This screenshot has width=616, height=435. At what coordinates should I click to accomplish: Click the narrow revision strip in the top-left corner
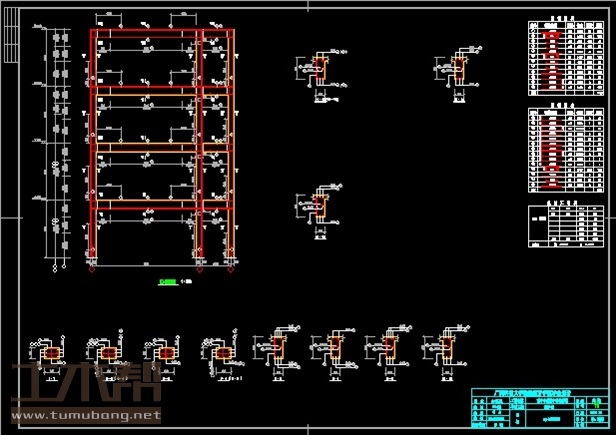point(10,37)
